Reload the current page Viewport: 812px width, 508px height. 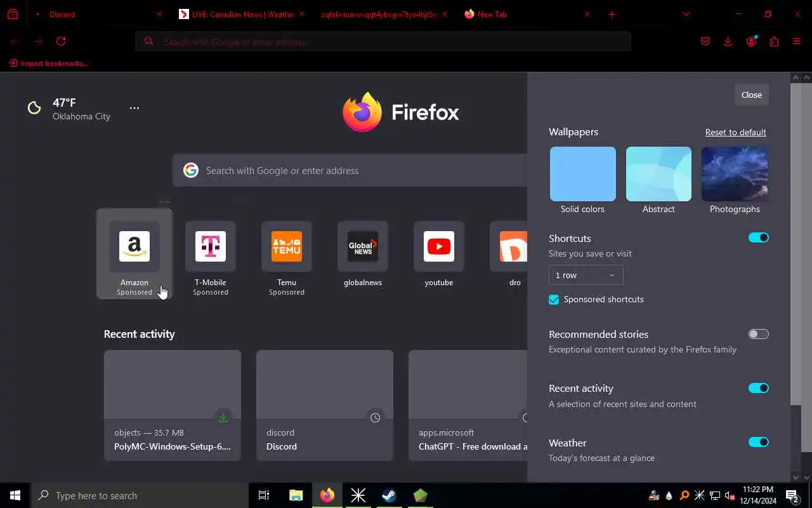click(61, 41)
